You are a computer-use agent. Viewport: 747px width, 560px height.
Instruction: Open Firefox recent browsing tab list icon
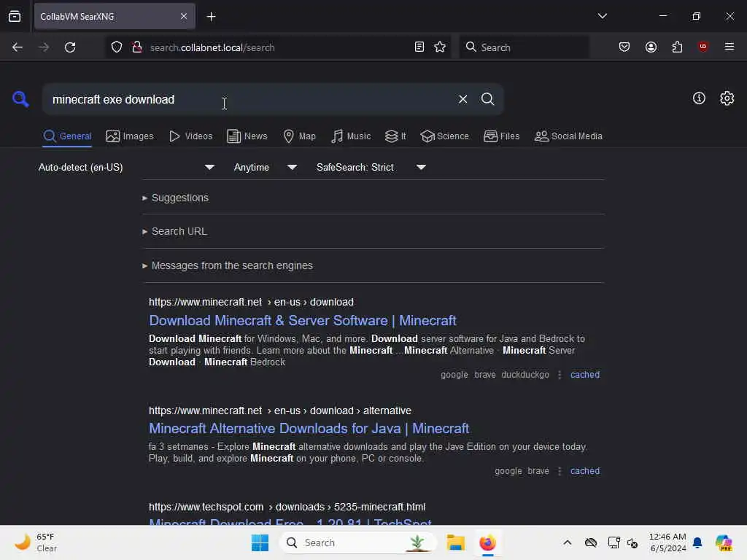pyautogui.click(x=15, y=16)
